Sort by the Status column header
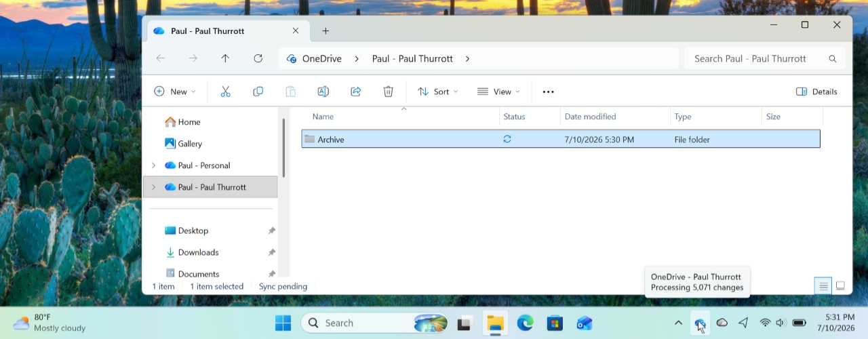This screenshot has width=868, height=339. [x=530, y=117]
